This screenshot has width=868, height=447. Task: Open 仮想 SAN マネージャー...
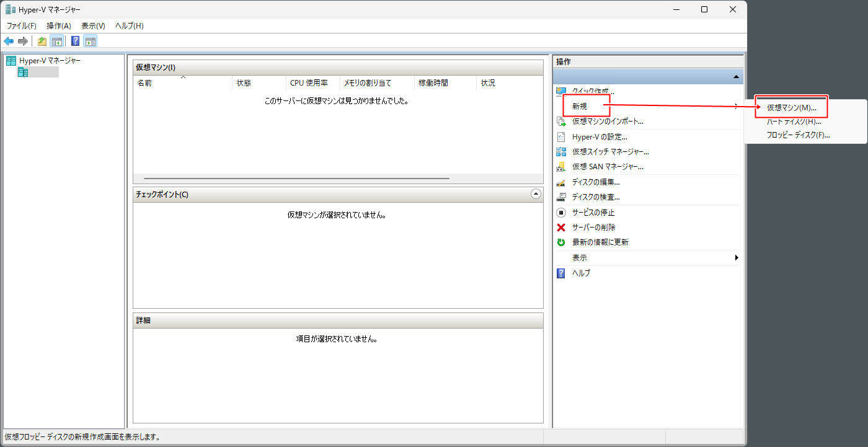coord(608,167)
